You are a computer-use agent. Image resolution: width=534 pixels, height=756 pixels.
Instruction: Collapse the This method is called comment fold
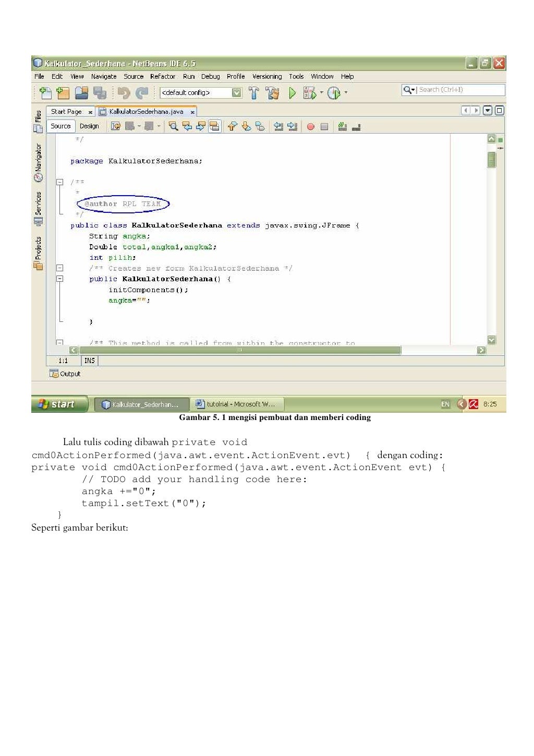point(60,343)
